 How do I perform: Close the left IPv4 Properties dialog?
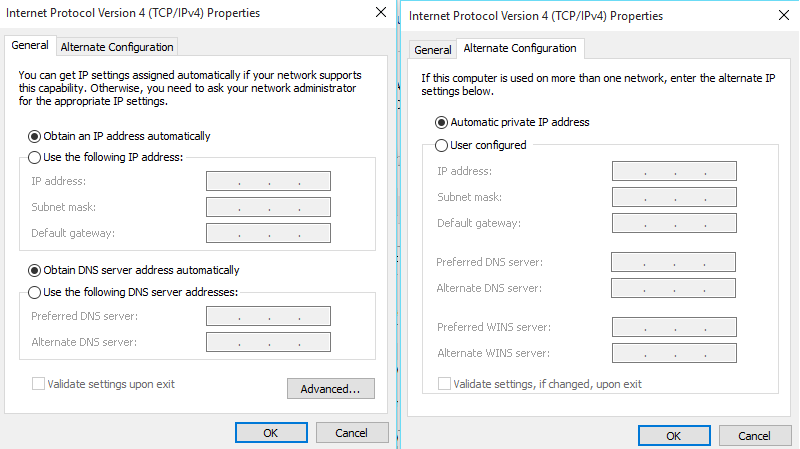[x=381, y=12]
